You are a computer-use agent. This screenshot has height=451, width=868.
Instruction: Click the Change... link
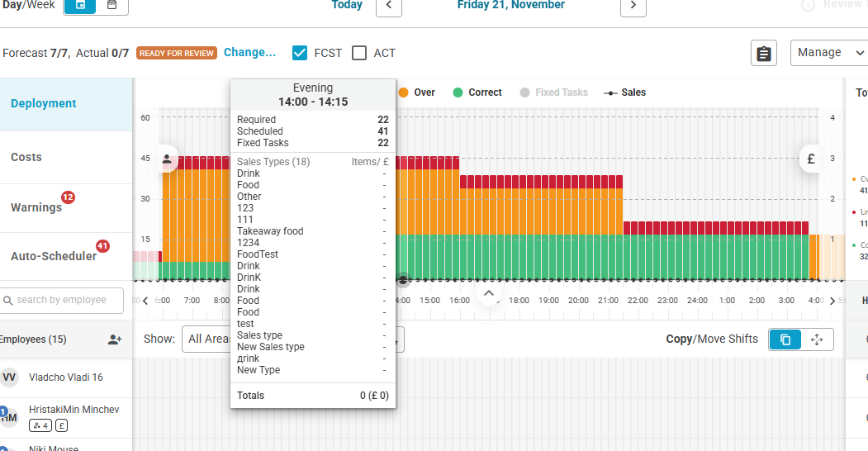coord(249,52)
